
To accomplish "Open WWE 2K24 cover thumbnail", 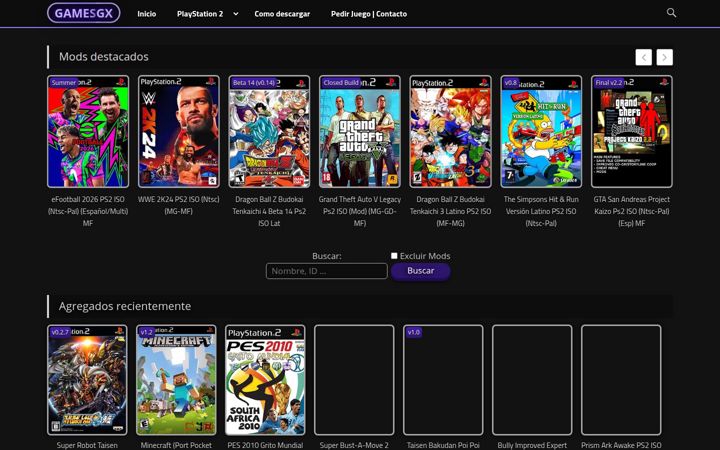I will [179, 132].
